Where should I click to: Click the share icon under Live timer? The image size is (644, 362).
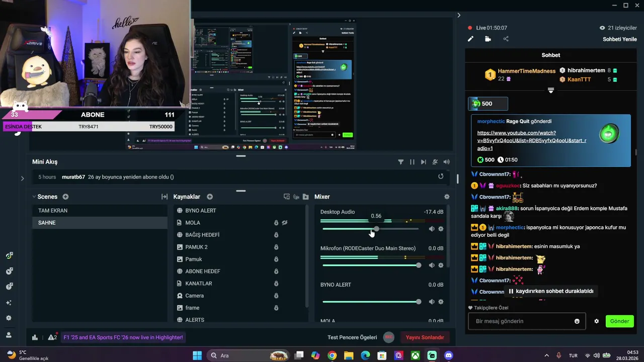click(x=506, y=39)
